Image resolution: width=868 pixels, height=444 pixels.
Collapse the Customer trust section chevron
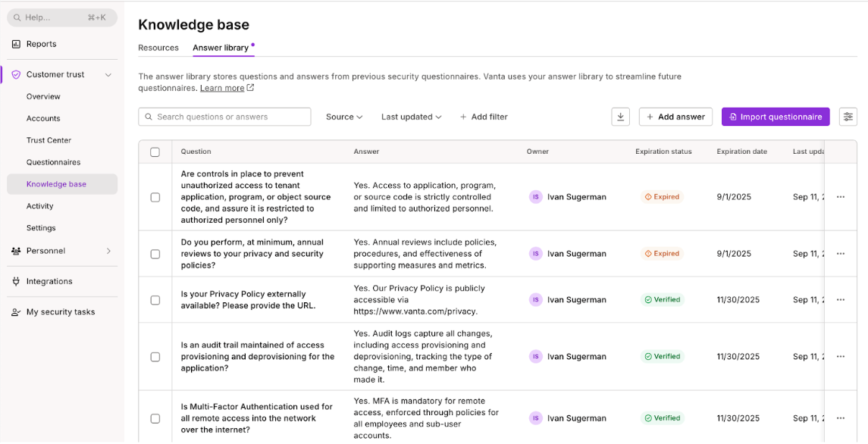tap(108, 75)
